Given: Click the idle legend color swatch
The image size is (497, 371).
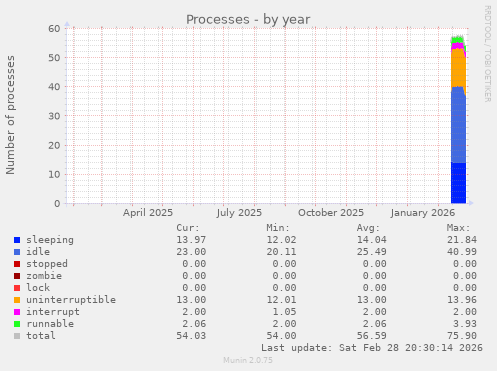Looking at the screenshot, I should 17,252.
